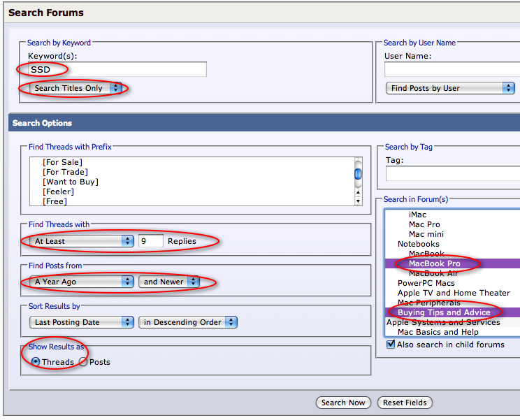This screenshot has height=420, width=520.
Task: Select PowerPC Macs in the forum list
Action: click(426, 283)
